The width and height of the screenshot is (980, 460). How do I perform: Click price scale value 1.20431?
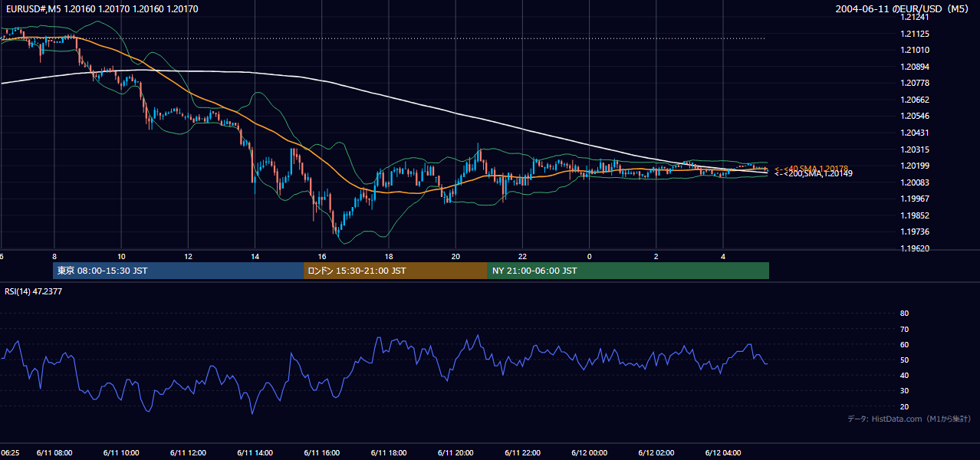tap(915, 133)
